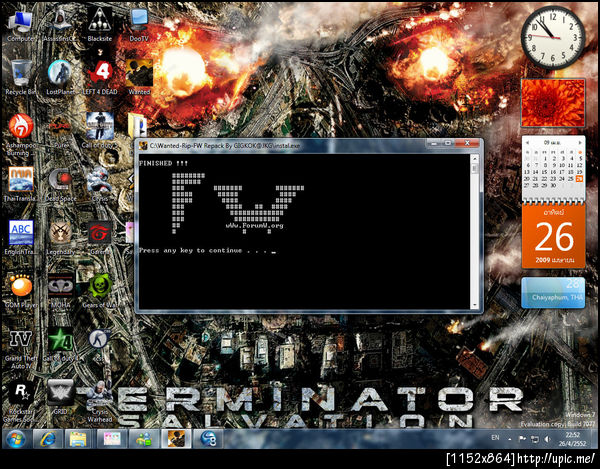Select the GOM Player icon
This screenshot has width=600, height=469.
coord(21,291)
